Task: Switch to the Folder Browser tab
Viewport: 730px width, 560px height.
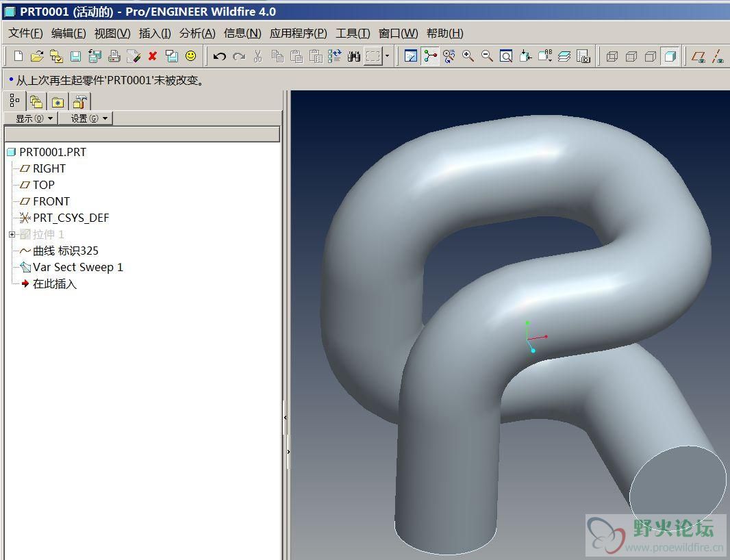Action: click(x=36, y=101)
